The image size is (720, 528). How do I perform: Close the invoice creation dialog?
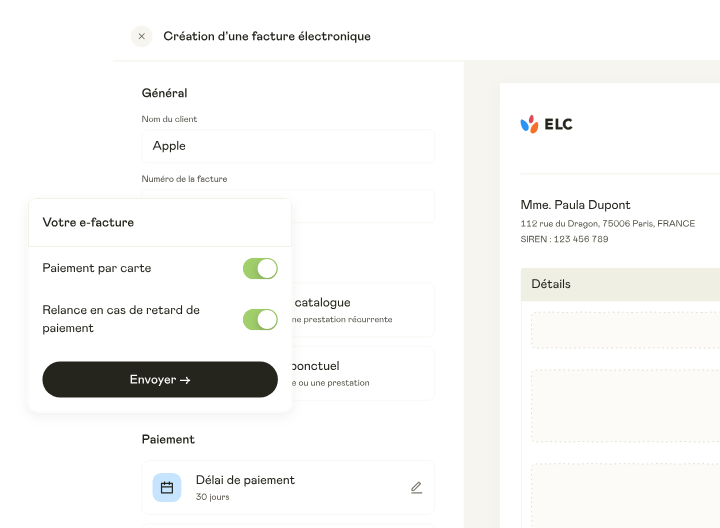point(141,36)
